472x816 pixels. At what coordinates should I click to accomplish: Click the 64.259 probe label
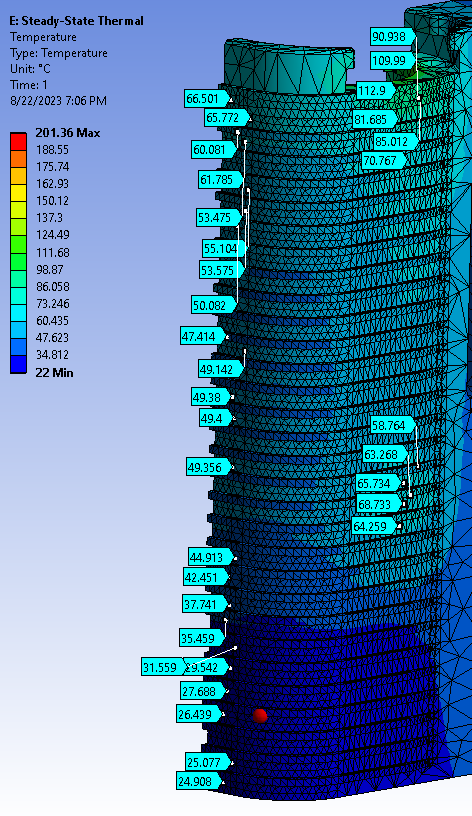375,526
